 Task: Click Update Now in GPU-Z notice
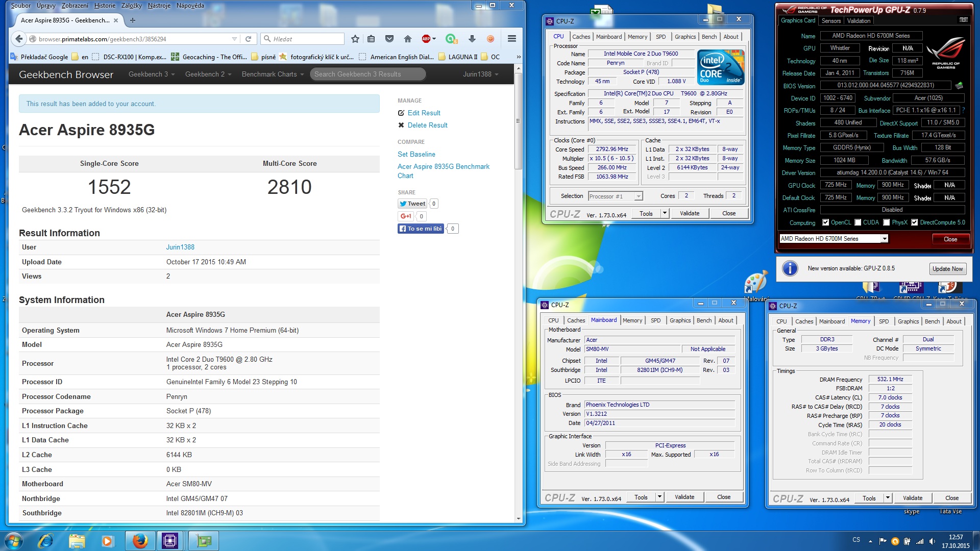click(x=947, y=269)
